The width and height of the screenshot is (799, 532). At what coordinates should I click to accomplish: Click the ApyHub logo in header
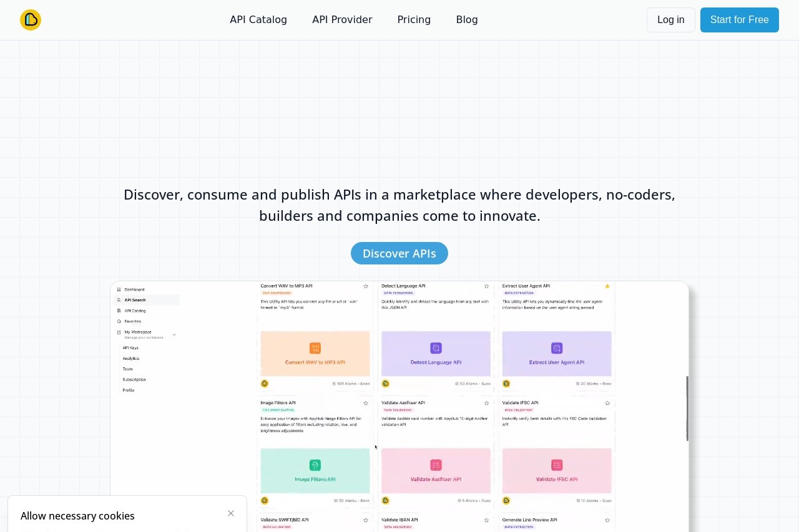[31, 20]
